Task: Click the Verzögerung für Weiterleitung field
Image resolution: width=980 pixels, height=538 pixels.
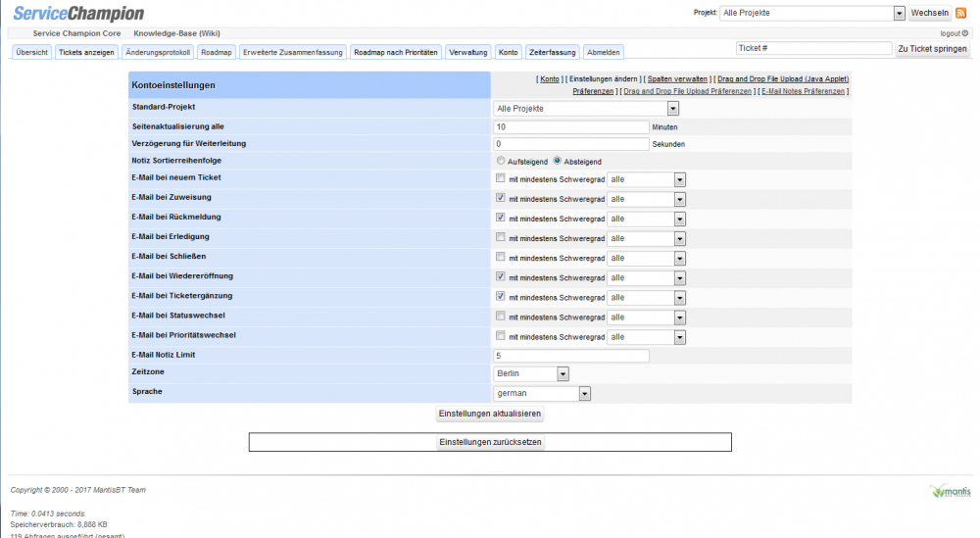Action: [x=570, y=144]
